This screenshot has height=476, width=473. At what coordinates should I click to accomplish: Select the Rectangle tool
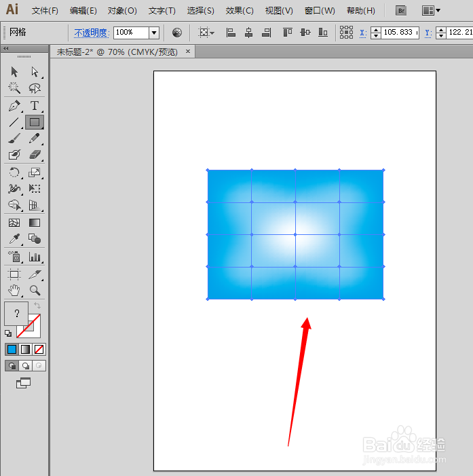35,122
